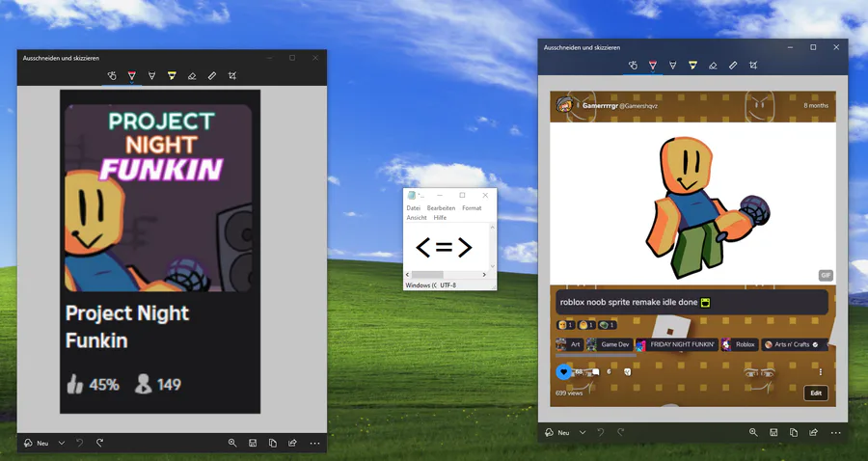Click Gamerrrrgr avatar in post header
Screen dimensions: 868x461
[x=564, y=104]
